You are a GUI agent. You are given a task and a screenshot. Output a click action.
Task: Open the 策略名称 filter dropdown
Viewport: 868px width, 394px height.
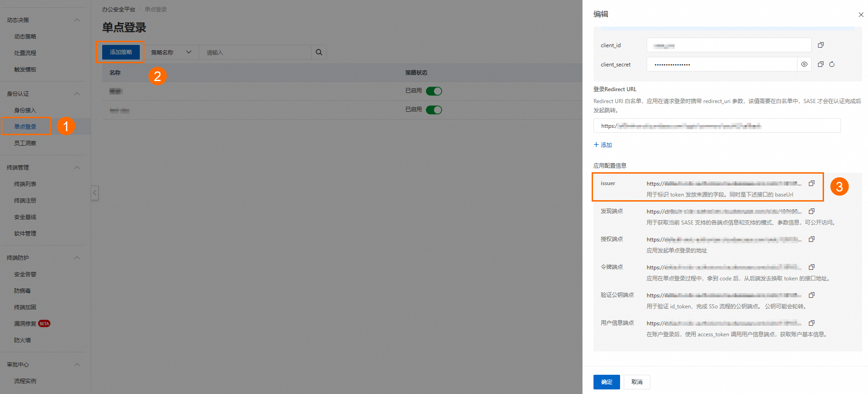click(171, 52)
